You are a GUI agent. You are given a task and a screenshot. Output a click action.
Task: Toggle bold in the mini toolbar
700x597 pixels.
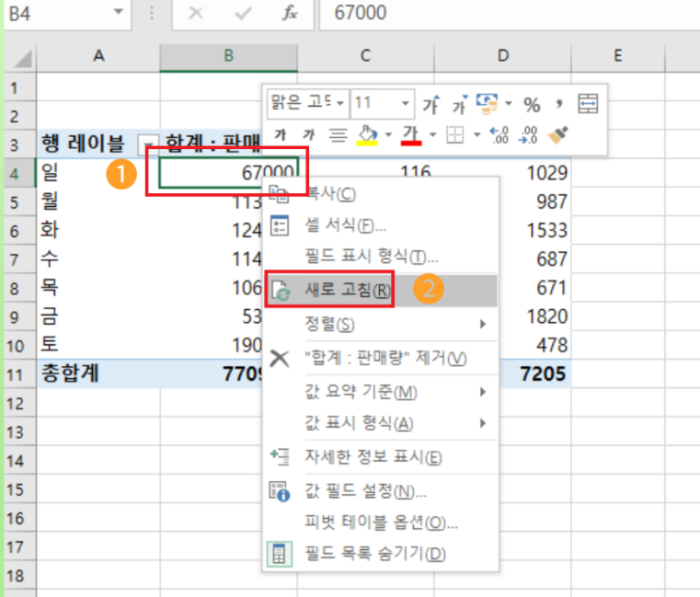281,135
